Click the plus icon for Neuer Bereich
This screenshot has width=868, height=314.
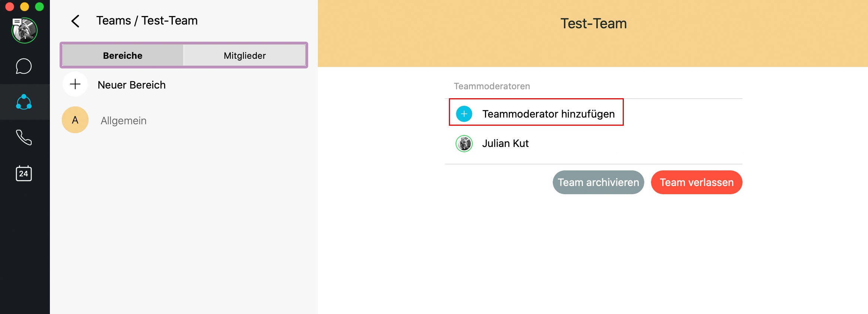click(75, 84)
